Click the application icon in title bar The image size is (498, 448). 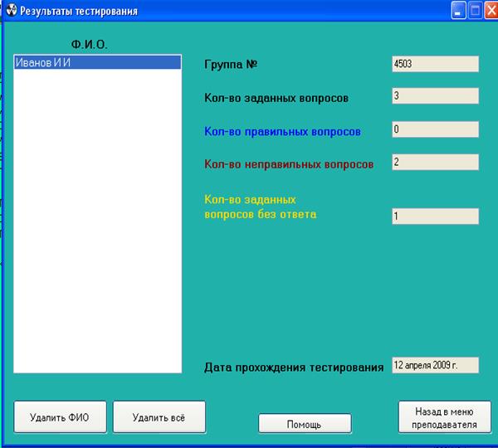pyautogui.click(x=12, y=10)
